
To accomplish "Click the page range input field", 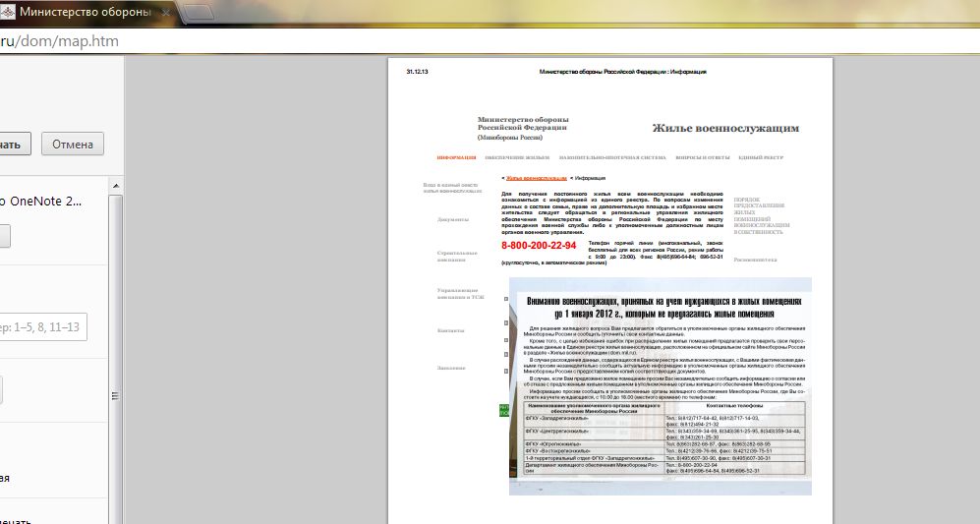I will coord(43,327).
